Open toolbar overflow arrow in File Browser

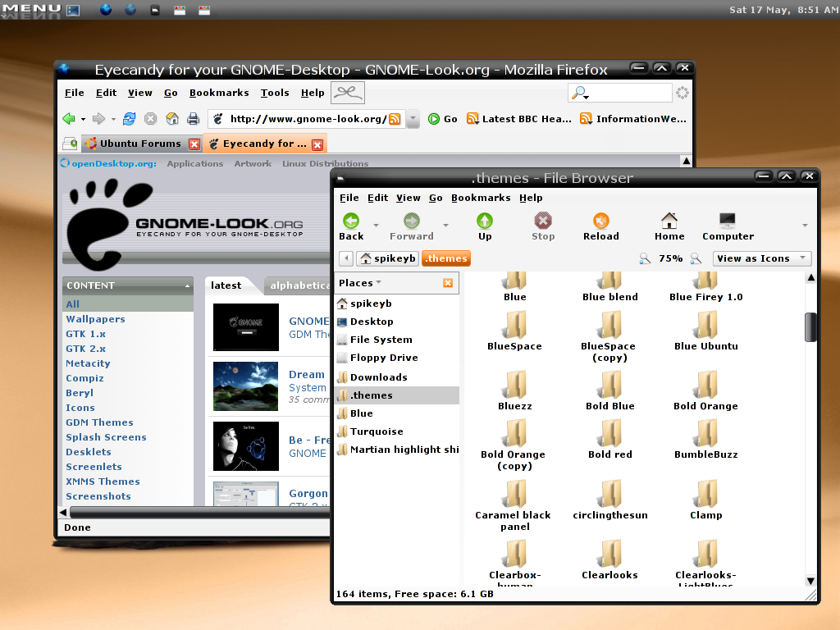click(x=805, y=225)
